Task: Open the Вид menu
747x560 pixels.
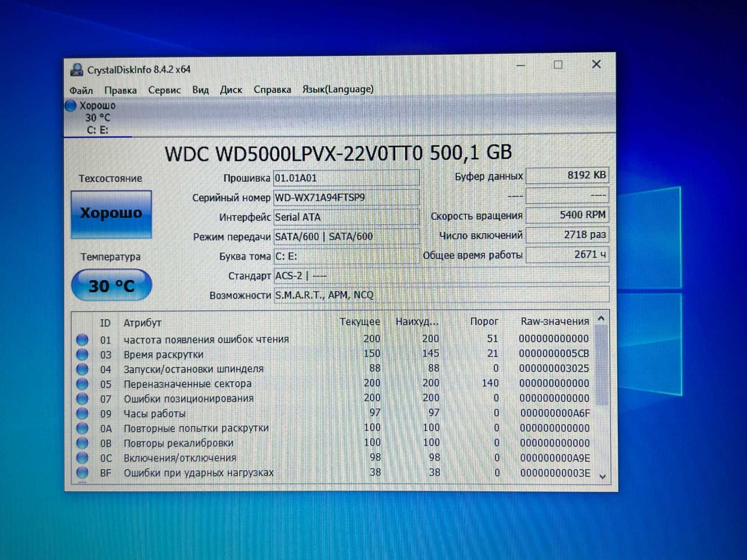Action: [x=201, y=90]
